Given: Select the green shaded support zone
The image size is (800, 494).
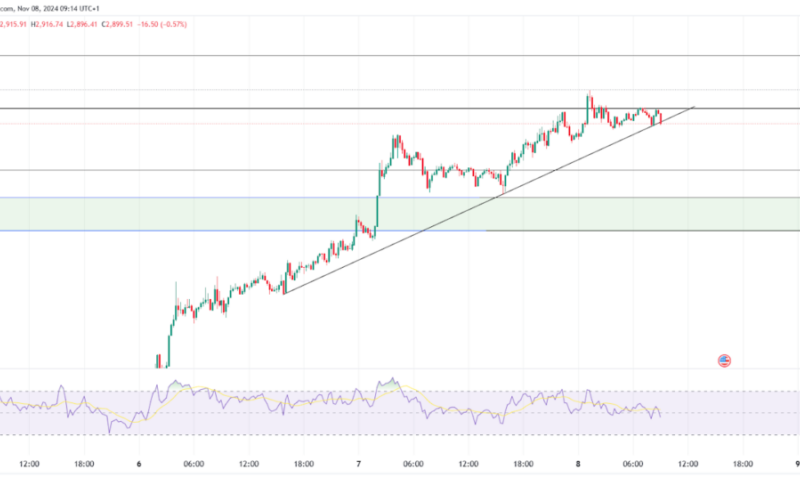Looking at the screenshot, I should tap(400, 214).
